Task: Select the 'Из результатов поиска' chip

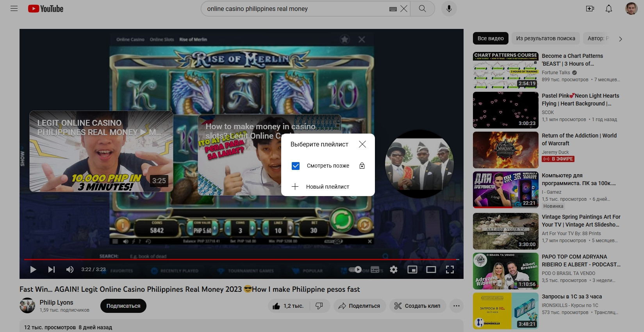Action: (x=546, y=38)
